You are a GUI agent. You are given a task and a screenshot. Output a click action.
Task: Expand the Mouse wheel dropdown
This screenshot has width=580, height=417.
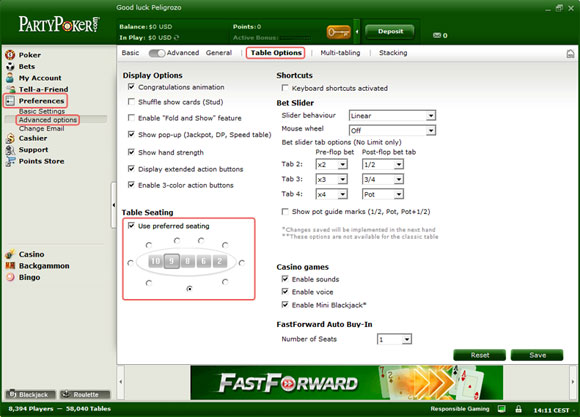point(392,130)
